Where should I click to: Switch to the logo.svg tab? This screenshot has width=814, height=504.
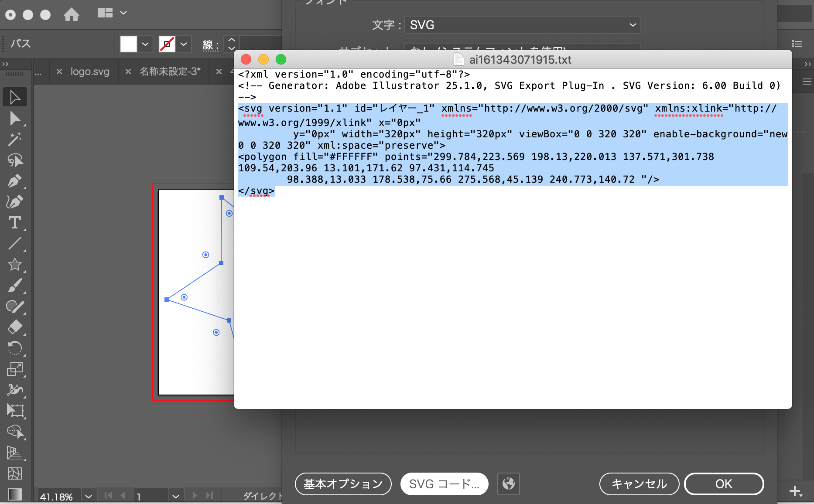90,72
